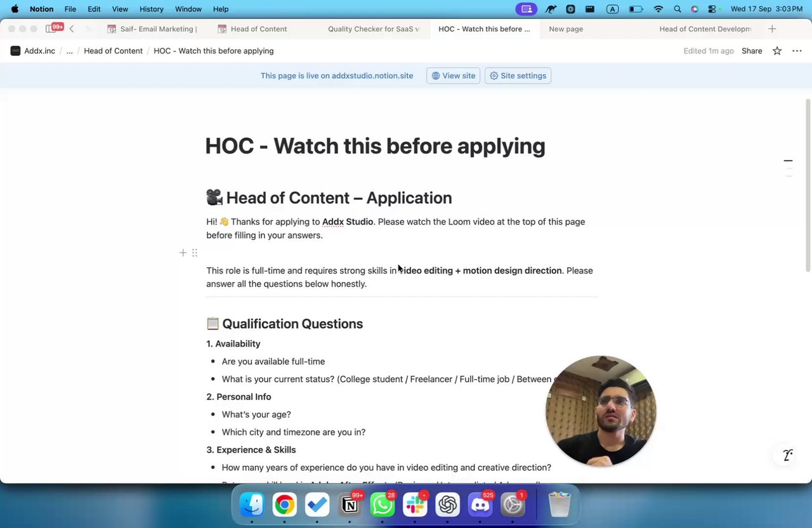812x528 pixels.
Task: Click the date and time in menu bar
Action: pyautogui.click(x=766, y=9)
